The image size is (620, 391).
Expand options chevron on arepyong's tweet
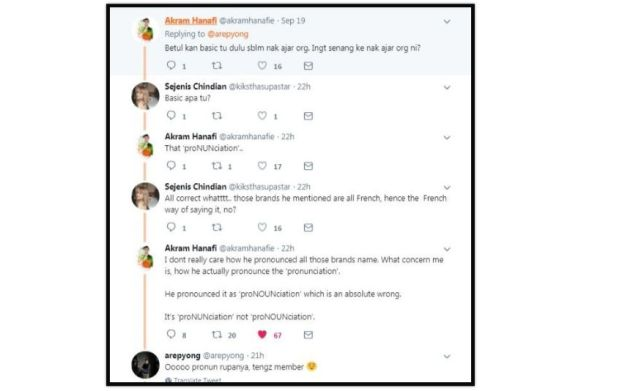click(x=447, y=356)
